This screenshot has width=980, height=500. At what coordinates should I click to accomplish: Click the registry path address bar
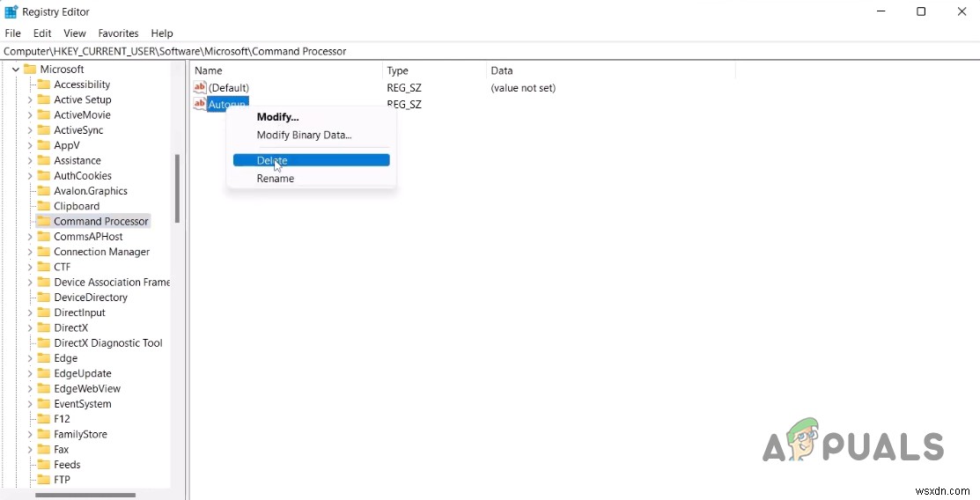490,51
